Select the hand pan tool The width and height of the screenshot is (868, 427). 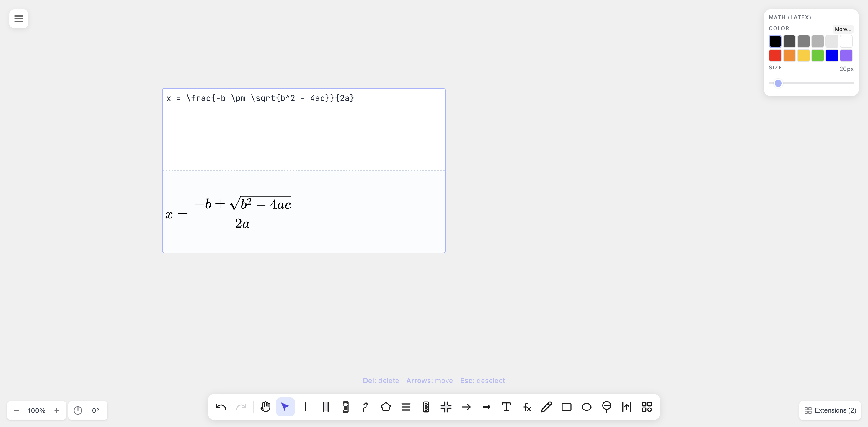pyautogui.click(x=265, y=407)
